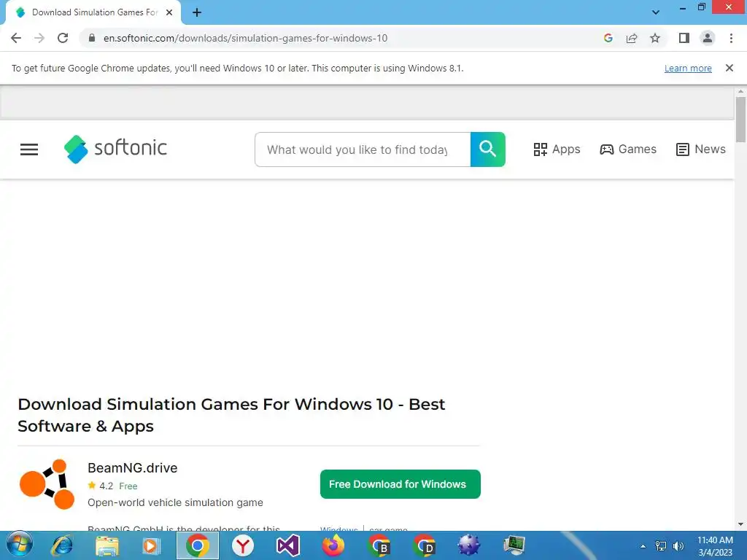Open the Games section

pos(628,149)
